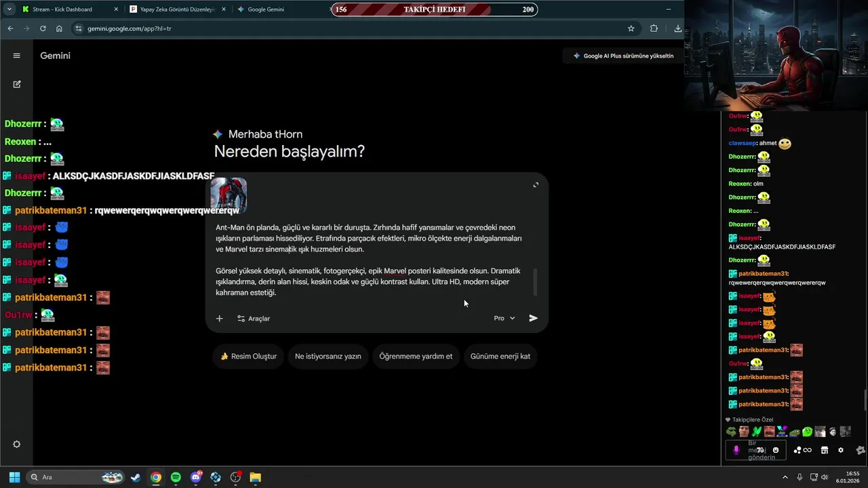
Task: Pick the green slime face follower emote
Action: click(807, 432)
